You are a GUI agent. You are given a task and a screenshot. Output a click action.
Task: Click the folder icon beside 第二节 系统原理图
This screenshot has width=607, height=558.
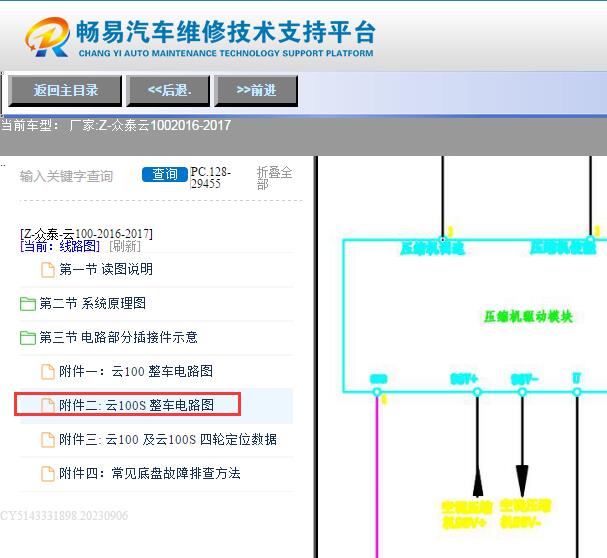tap(28, 304)
